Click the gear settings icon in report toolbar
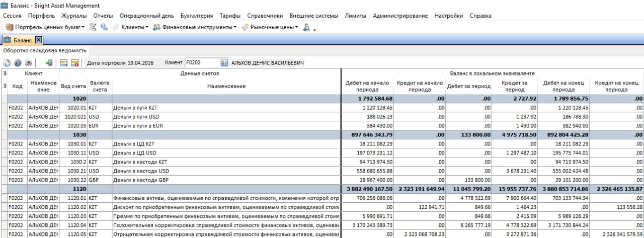 click(x=18, y=63)
